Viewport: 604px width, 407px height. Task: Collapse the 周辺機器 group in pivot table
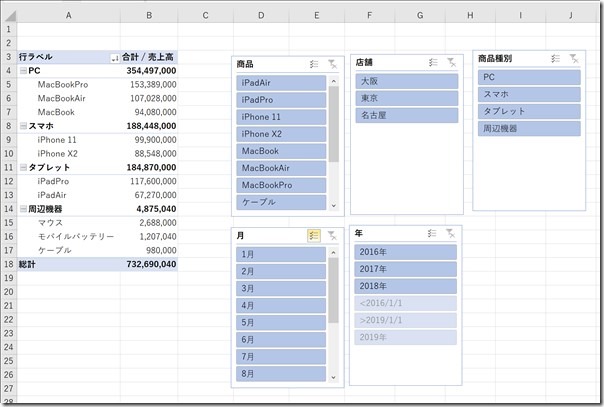pyautogui.click(x=22, y=208)
